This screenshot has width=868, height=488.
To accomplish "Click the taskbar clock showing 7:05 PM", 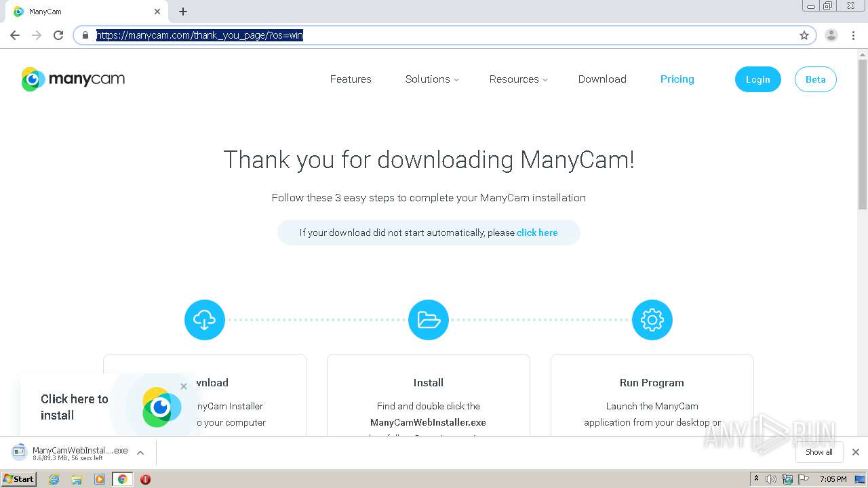I will 833,479.
